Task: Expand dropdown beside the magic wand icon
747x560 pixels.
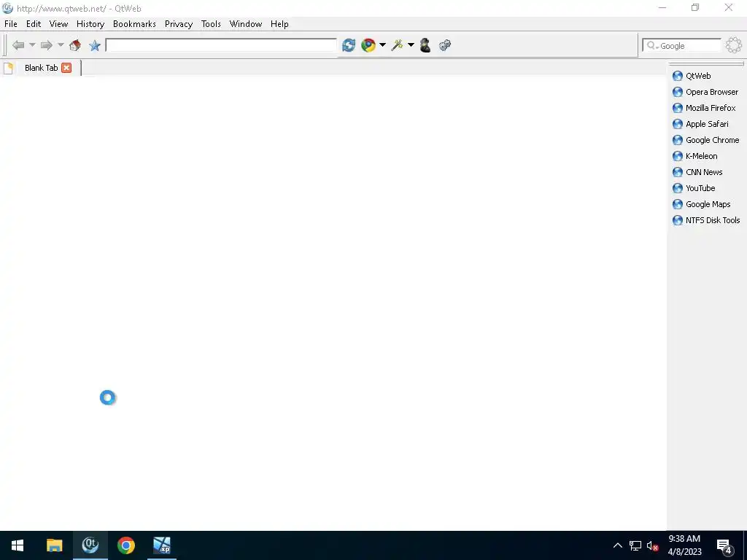Action: click(411, 45)
